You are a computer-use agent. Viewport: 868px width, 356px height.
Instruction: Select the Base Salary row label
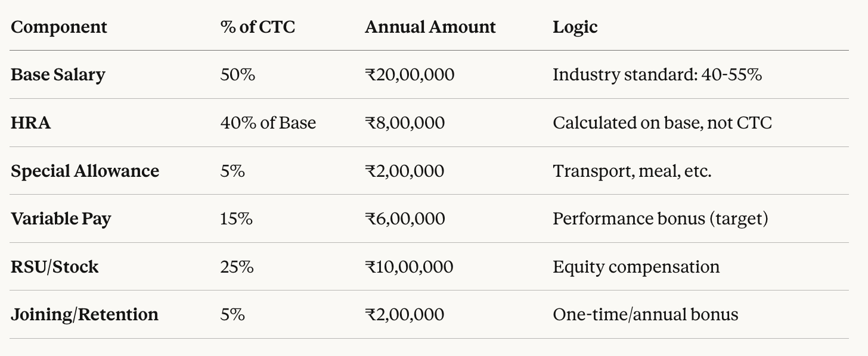(58, 74)
